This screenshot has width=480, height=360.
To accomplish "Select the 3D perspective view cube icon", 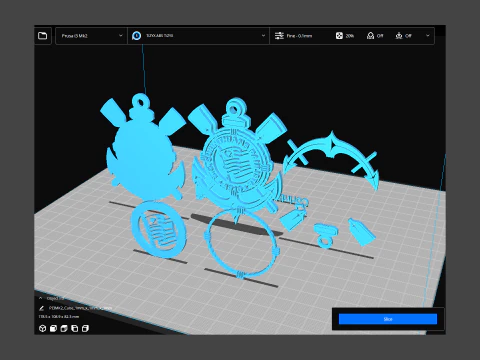I will coord(42,328).
